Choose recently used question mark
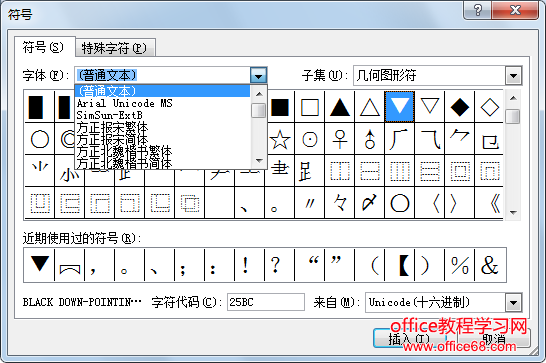 pos(280,265)
